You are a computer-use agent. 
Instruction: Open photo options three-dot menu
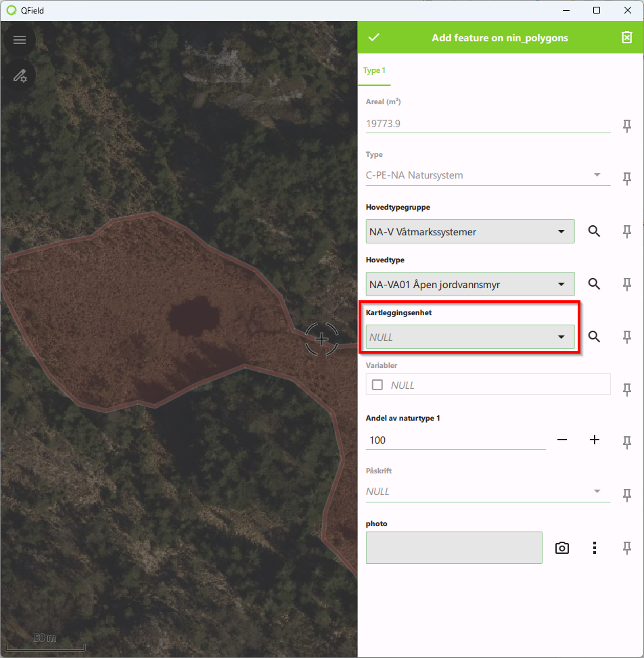594,548
